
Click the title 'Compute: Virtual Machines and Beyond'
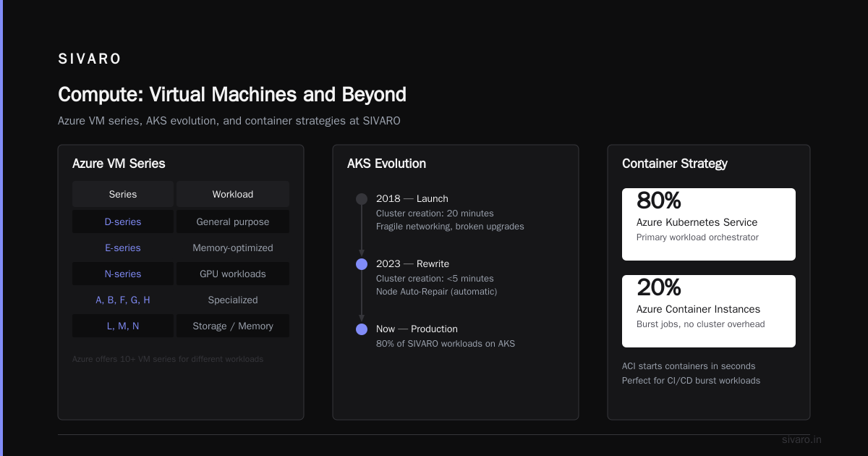click(x=232, y=95)
